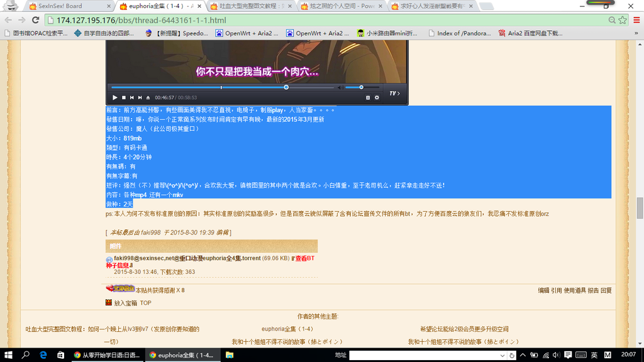
Task: Close the 求好心人发 tab
Action: [470, 6]
